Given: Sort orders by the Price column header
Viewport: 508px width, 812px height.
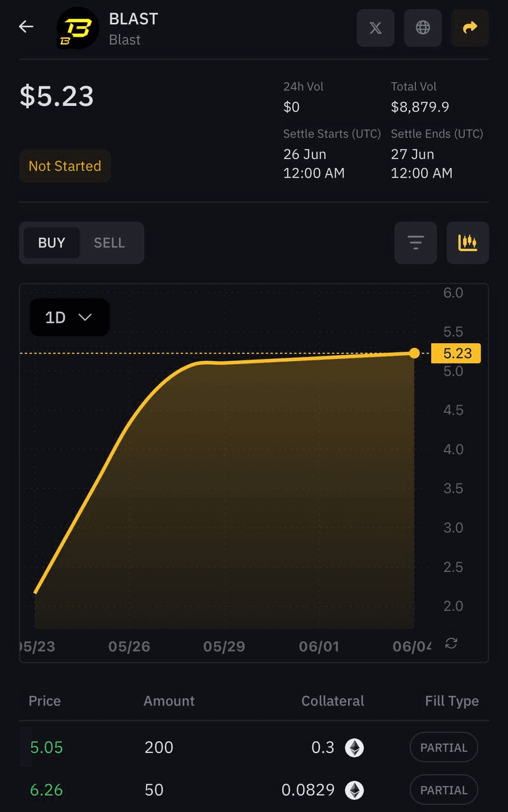Looking at the screenshot, I should point(44,701).
